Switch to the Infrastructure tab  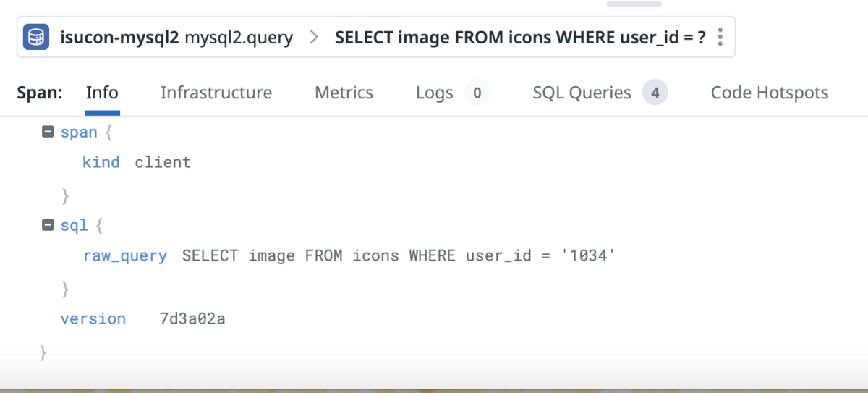(216, 93)
